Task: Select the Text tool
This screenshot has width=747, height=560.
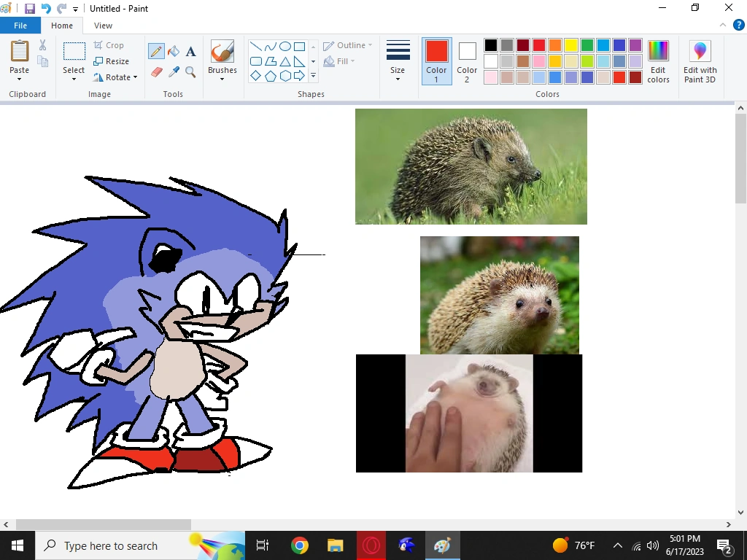Action: pyautogui.click(x=190, y=52)
